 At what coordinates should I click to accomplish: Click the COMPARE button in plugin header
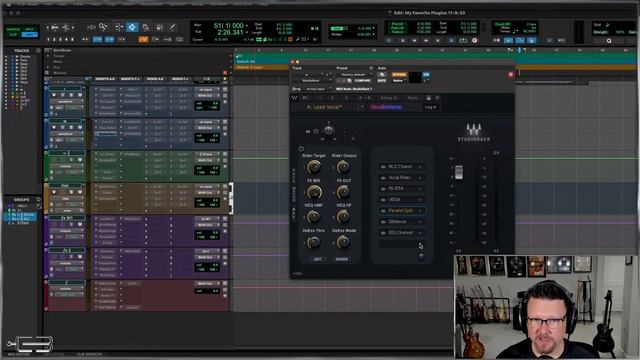(x=362, y=81)
